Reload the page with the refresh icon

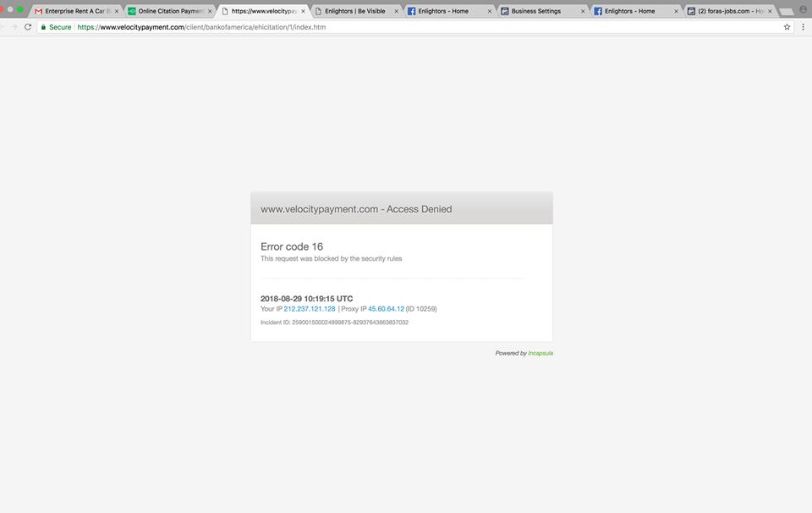pyautogui.click(x=28, y=27)
